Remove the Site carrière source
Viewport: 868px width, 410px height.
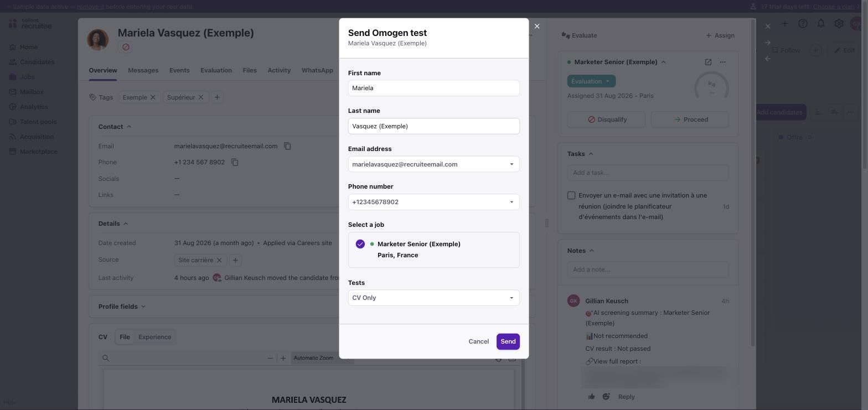point(219,260)
